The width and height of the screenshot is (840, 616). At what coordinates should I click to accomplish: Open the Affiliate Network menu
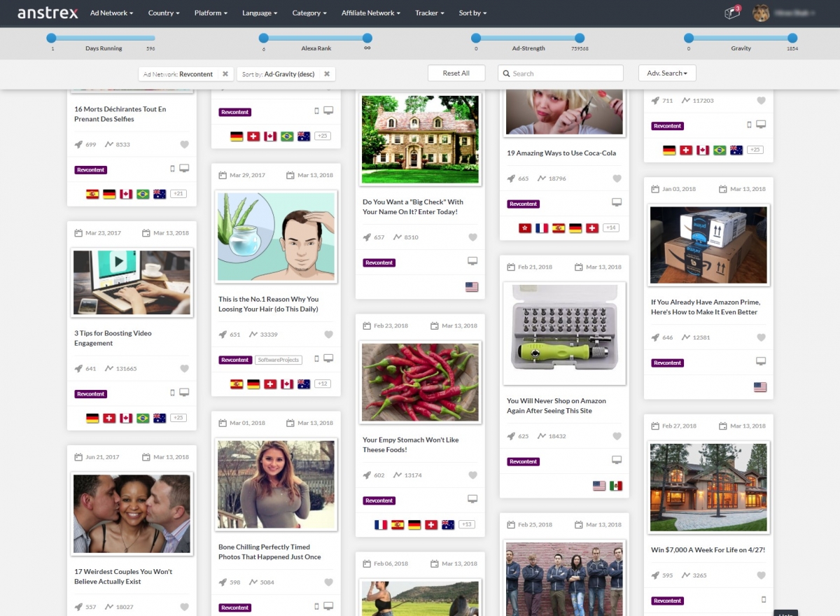click(x=370, y=13)
